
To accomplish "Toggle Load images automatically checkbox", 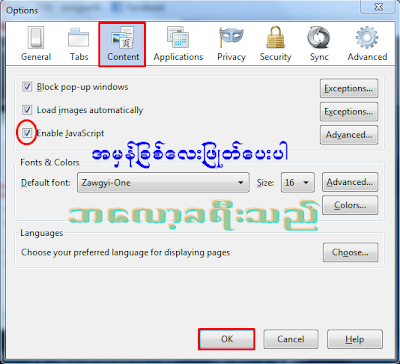I will [27, 110].
